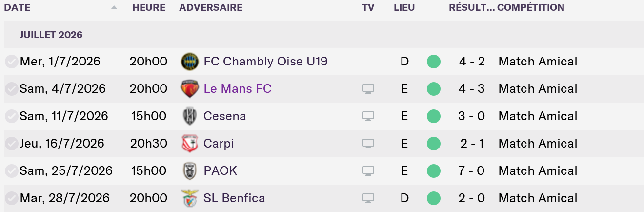Click the green win indicator for the Cesena match
This screenshot has height=212, width=644.
coord(433,116)
